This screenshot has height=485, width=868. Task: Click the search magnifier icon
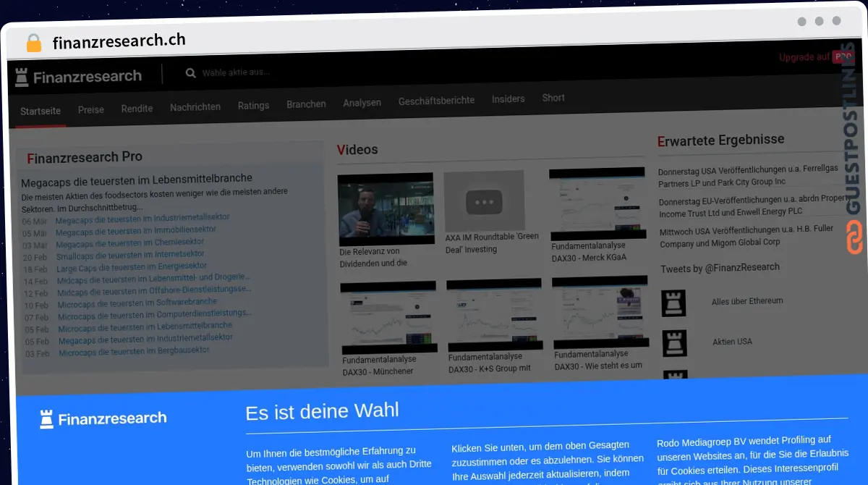pyautogui.click(x=191, y=72)
